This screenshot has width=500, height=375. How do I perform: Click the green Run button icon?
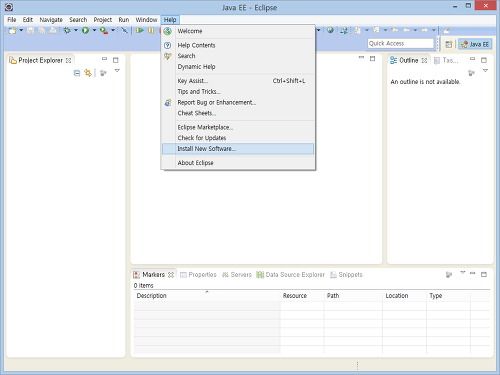[85, 30]
